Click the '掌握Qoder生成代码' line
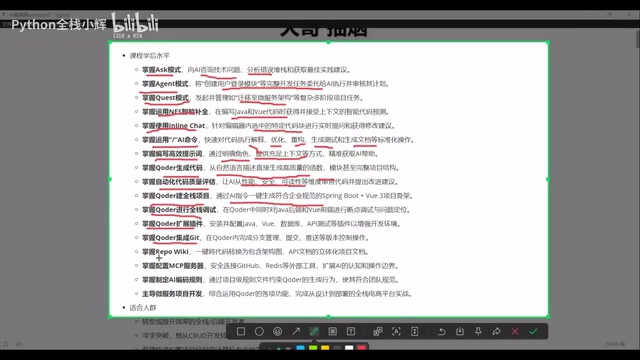 coord(271,168)
